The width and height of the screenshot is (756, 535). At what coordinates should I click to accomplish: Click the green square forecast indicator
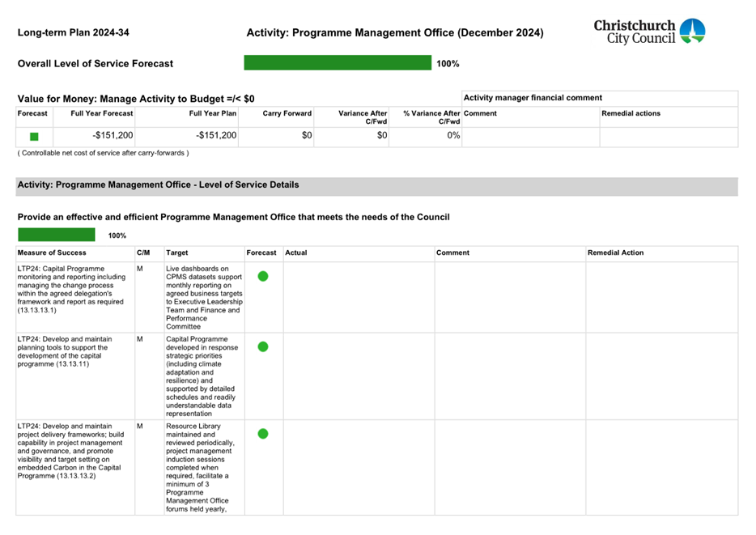point(34,137)
